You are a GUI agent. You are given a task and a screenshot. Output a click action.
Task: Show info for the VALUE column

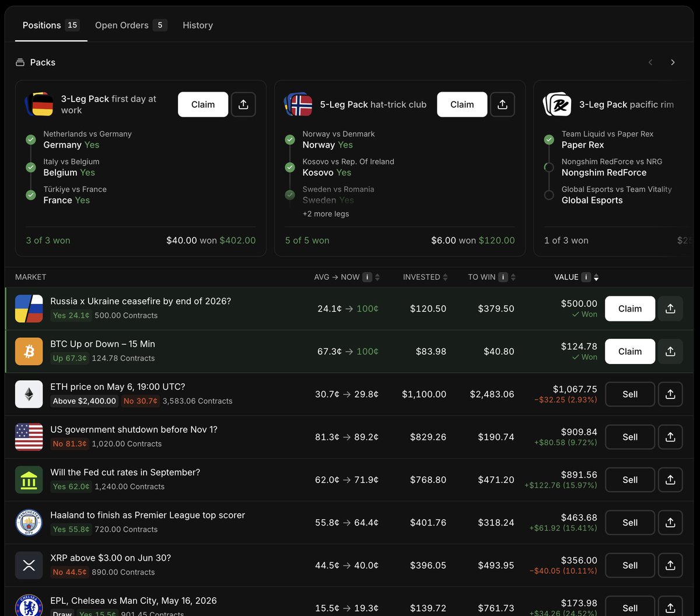point(586,277)
